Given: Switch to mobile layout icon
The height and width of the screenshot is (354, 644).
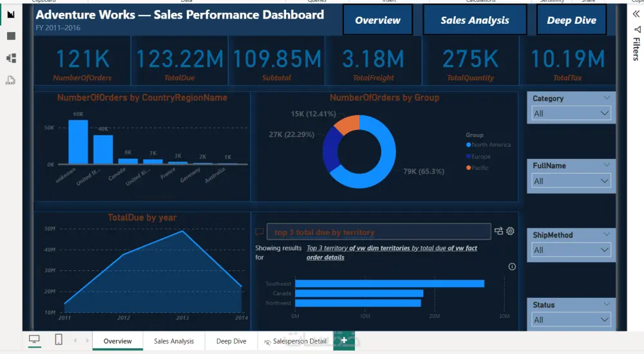Looking at the screenshot, I should pyautogui.click(x=59, y=339).
